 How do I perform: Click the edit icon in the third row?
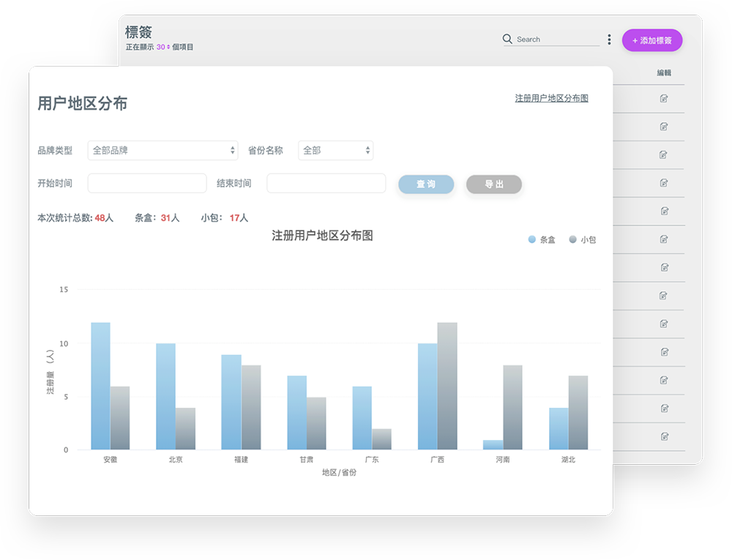tap(664, 155)
